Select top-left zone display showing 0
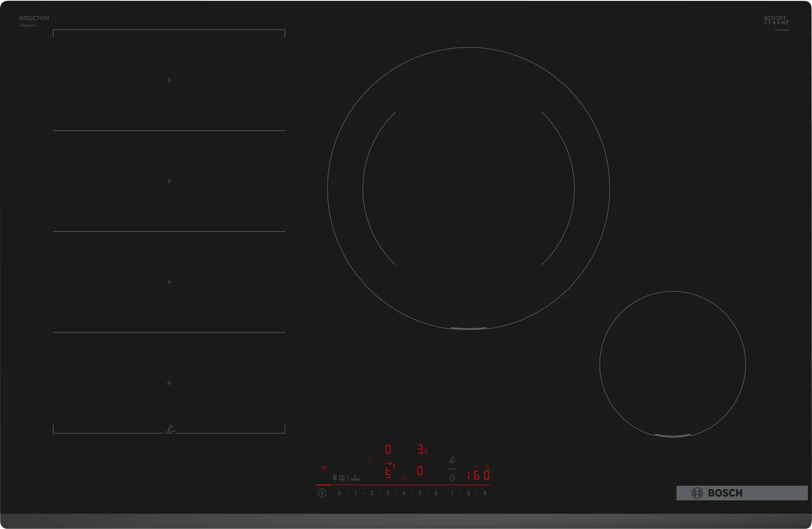 pos(388,449)
